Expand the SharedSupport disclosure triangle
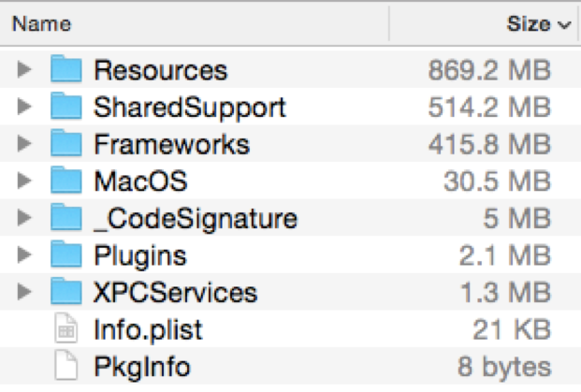The height and width of the screenshot is (392, 581). click(23, 107)
